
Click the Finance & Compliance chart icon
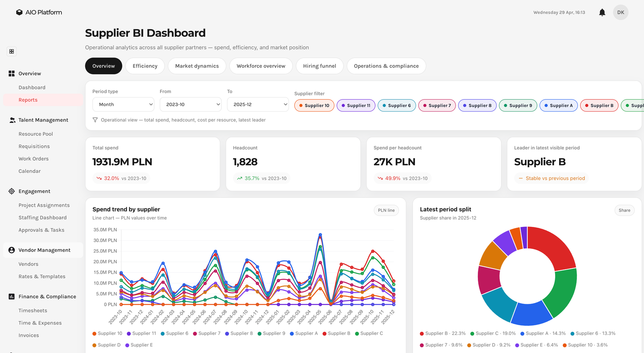click(x=12, y=297)
